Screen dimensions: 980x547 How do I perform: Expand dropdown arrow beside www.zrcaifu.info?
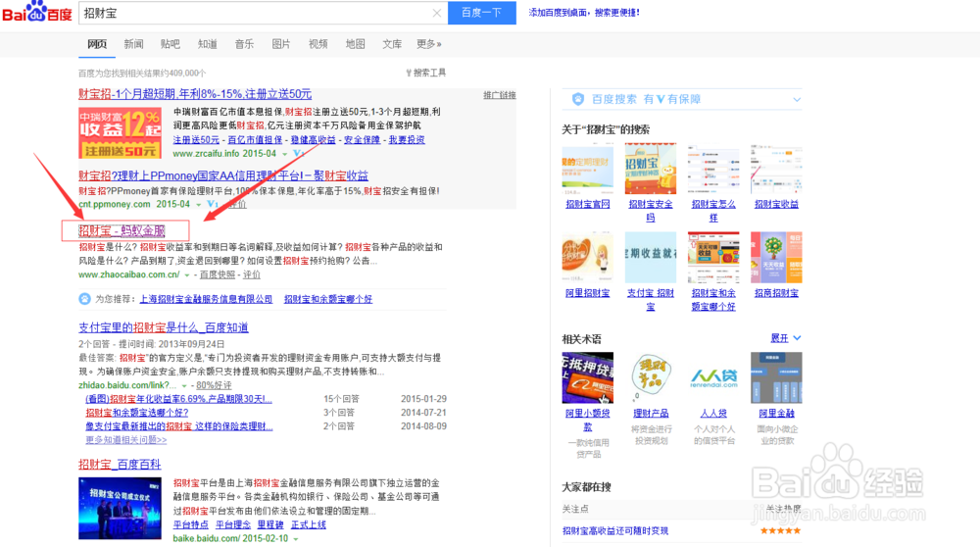(285, 154)
